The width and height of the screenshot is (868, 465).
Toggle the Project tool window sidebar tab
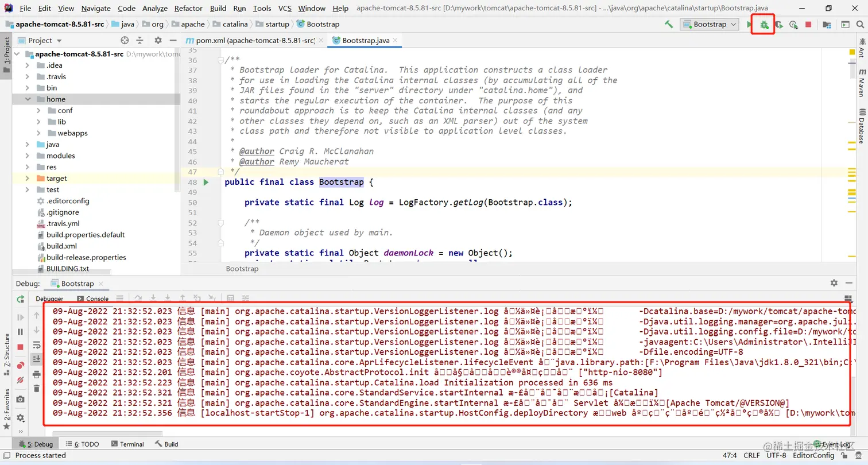[6, 55]
